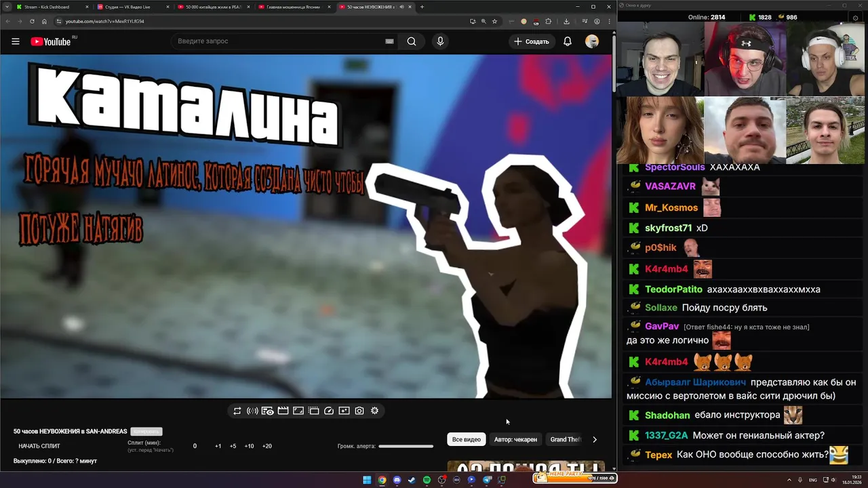Viewport: 868px width, 488px height.
Task: Click the screen resize icon in the player toolbar
Action: pos(298,411)
